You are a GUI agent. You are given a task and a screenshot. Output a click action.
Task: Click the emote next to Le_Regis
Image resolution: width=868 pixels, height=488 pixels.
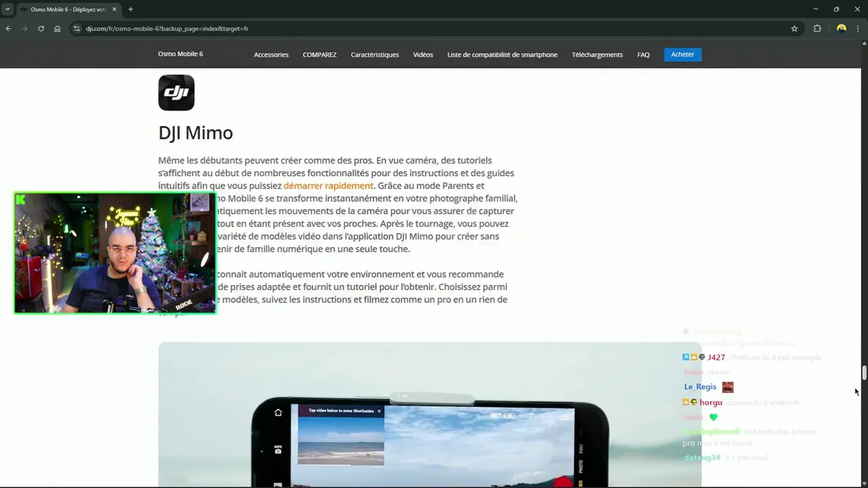point(728,388)
